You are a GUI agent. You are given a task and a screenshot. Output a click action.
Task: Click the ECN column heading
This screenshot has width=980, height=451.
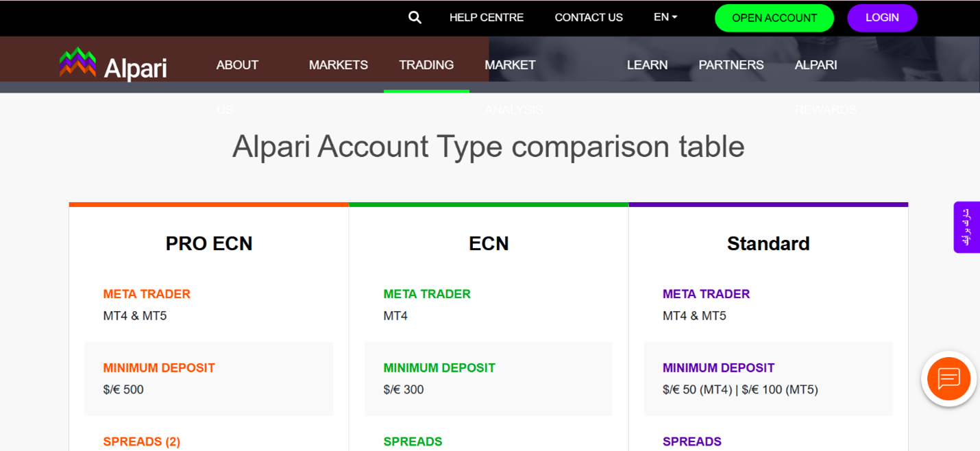[489, 243]
